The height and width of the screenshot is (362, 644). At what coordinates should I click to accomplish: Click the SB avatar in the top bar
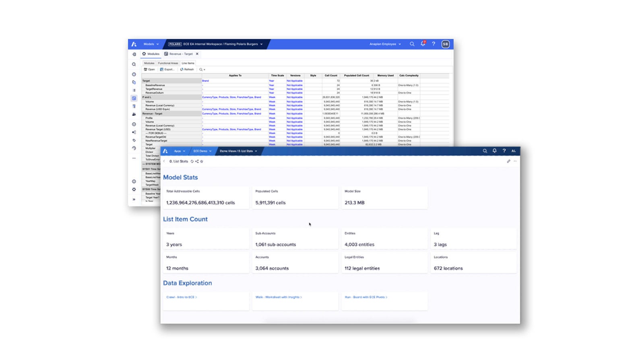click(x=446, y=44)
